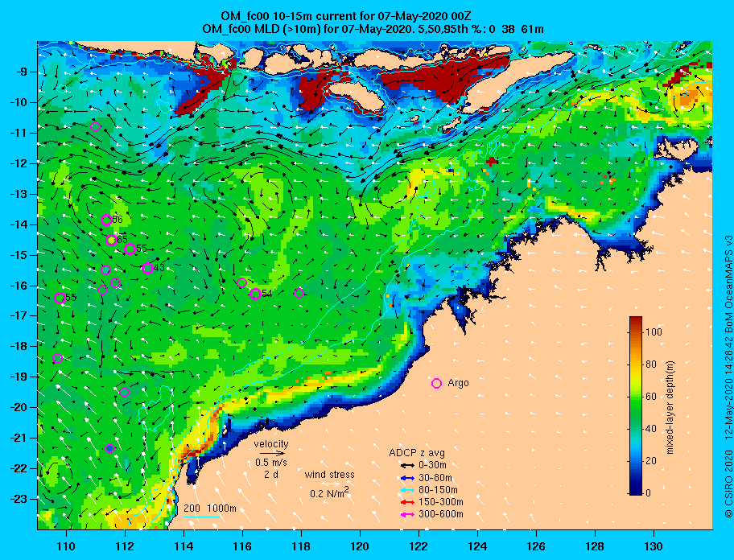
Task: Click the '20' tick on the colorbar
Action: pos(650,461)
